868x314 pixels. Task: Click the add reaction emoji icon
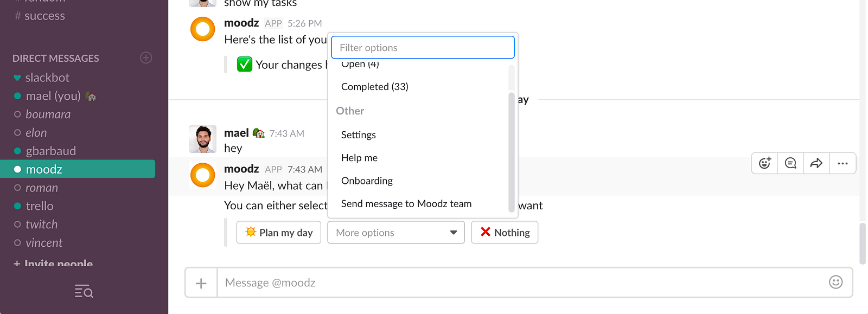click(x=765, y=163)
